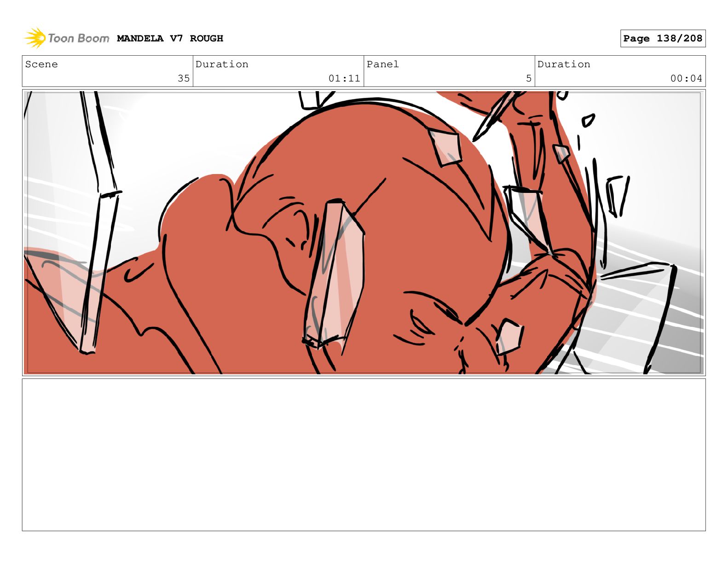
Task: Click the 'Scene' label
Action: point(41,64)
